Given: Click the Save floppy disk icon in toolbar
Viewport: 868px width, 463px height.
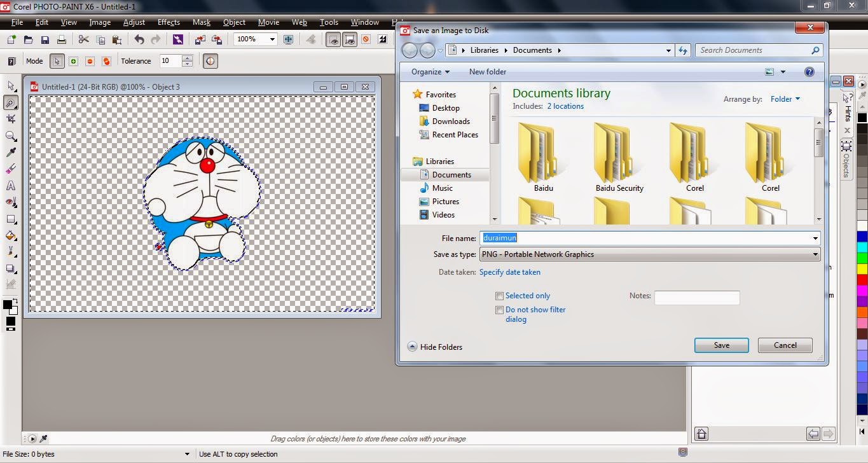Looking at the screenshot, I should (x=45, y=39).
